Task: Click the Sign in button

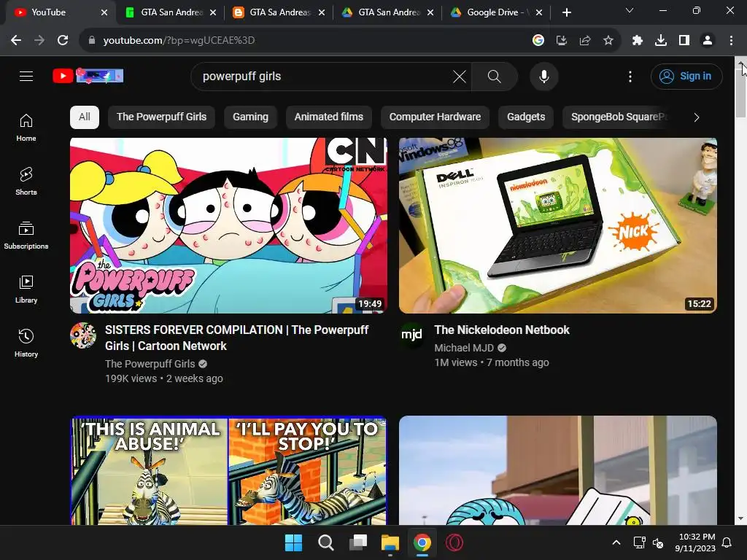Action: 686,76
